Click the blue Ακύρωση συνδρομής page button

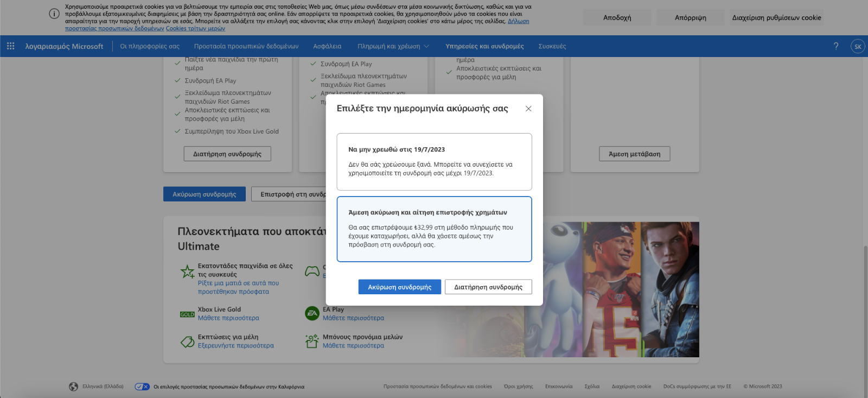tap(205, 194)
